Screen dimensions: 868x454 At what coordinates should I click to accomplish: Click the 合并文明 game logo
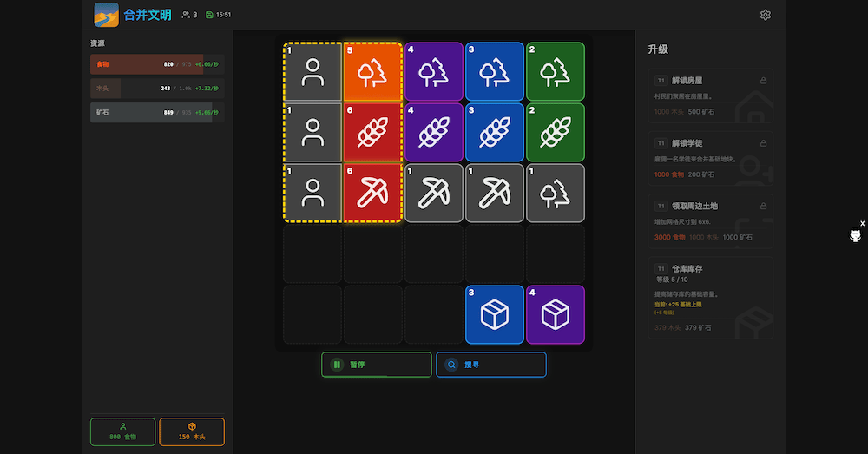pos(106,15)
